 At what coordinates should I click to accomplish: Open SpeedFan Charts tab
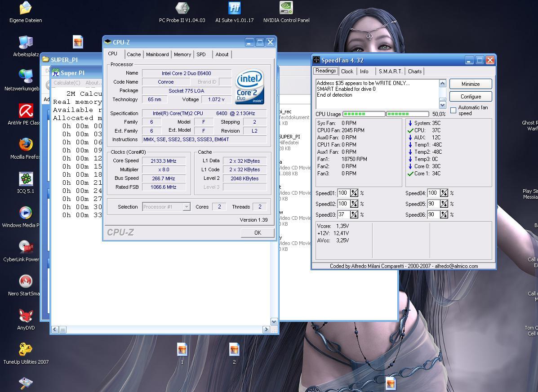point(415,71)
